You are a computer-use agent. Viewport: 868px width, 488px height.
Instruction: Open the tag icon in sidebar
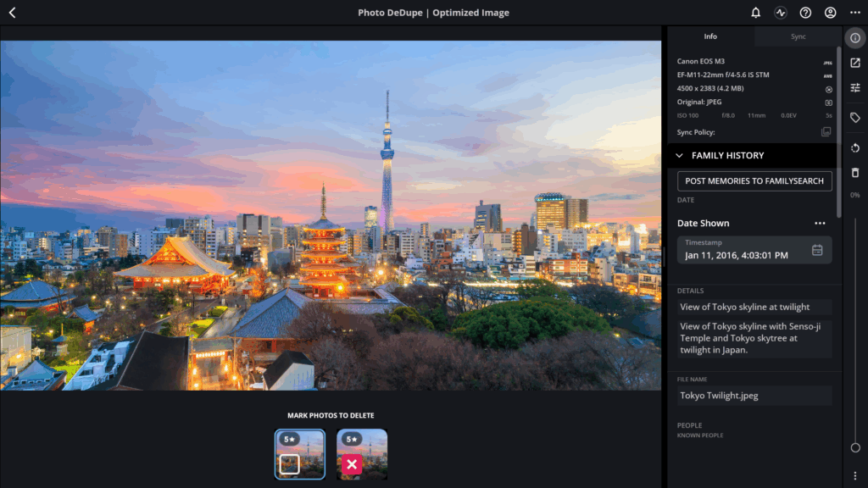tap(855, 117)
